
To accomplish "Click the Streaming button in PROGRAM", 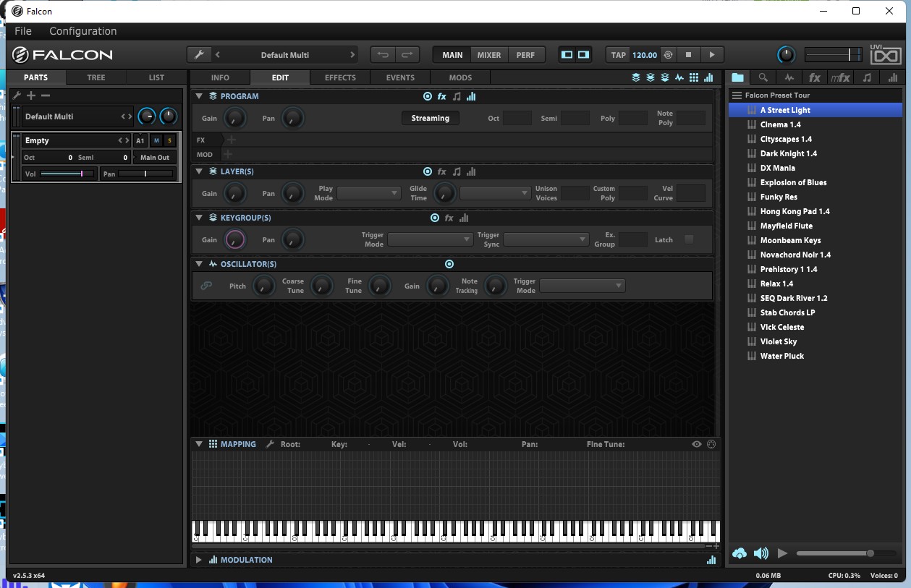I will tap(431, 118).
